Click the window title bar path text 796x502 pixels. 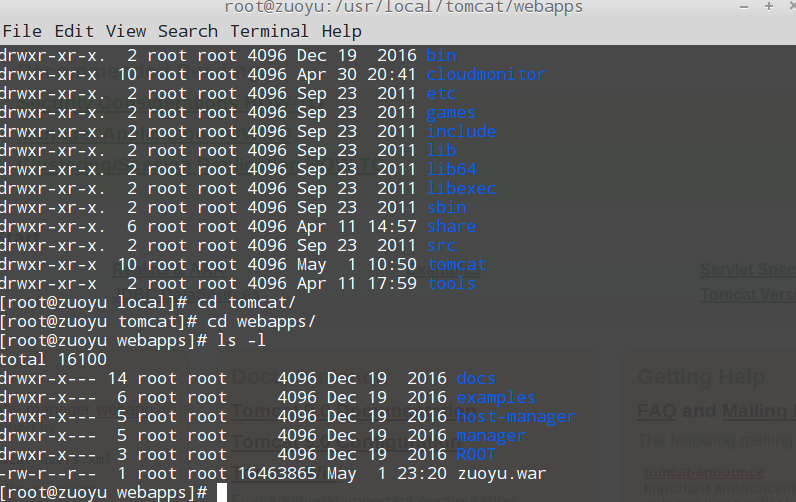(x=403, y=8)
